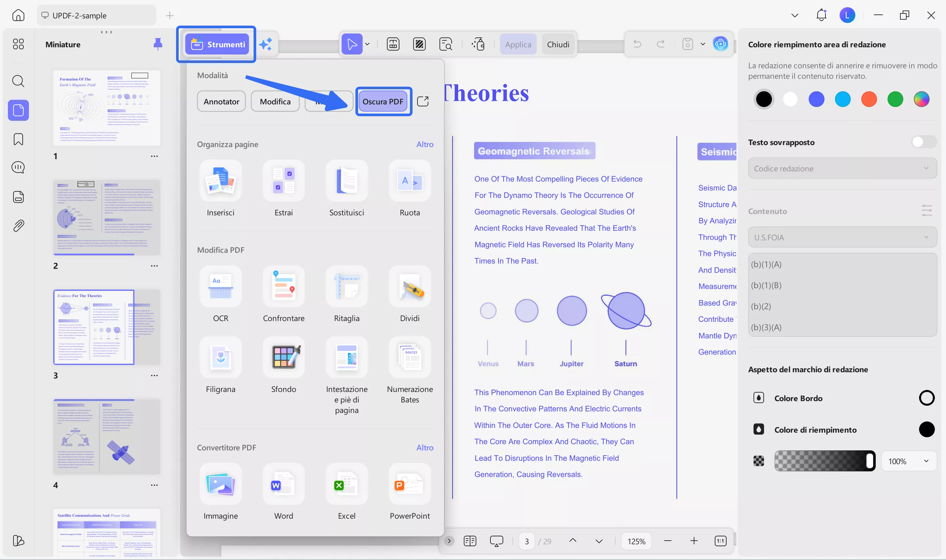Convert to Word format
This screenshot has height=560, width=946.
[283, 484]
